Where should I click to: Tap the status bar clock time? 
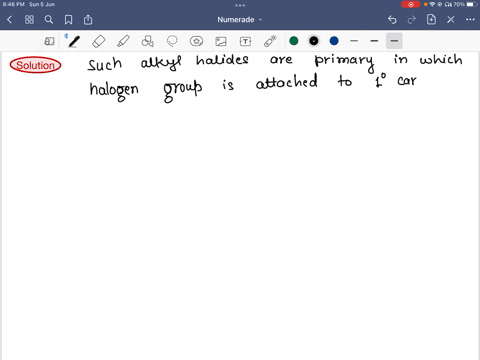point(14,4)
